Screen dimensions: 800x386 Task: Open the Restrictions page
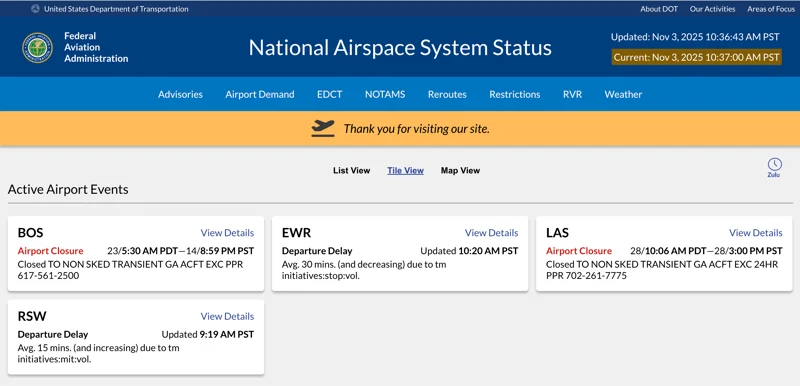pos(515,94)
